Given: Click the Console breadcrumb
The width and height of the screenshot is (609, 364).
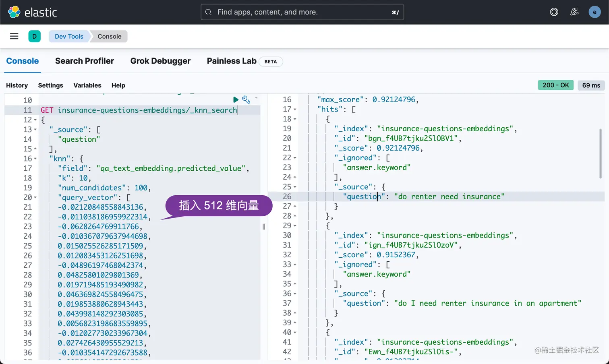Looking at the screenshot, I should 109,36.
